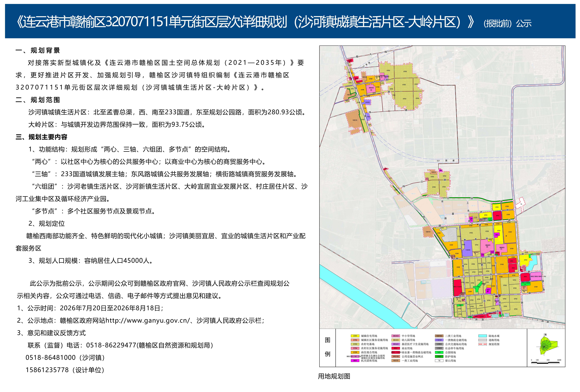The height and width of the screenshot is (392, 580).
Task: Click the 图例 legend title
Action: pos(327,347)
